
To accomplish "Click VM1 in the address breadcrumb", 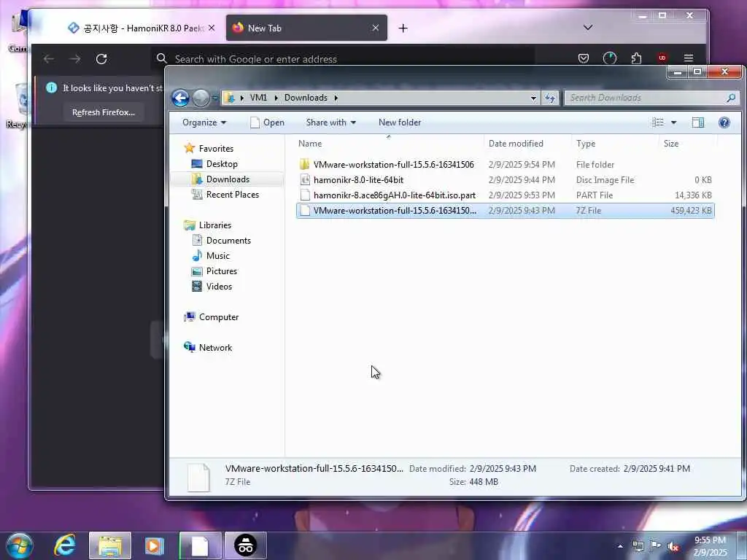I will pyautogui.click(x=258, y=98).
